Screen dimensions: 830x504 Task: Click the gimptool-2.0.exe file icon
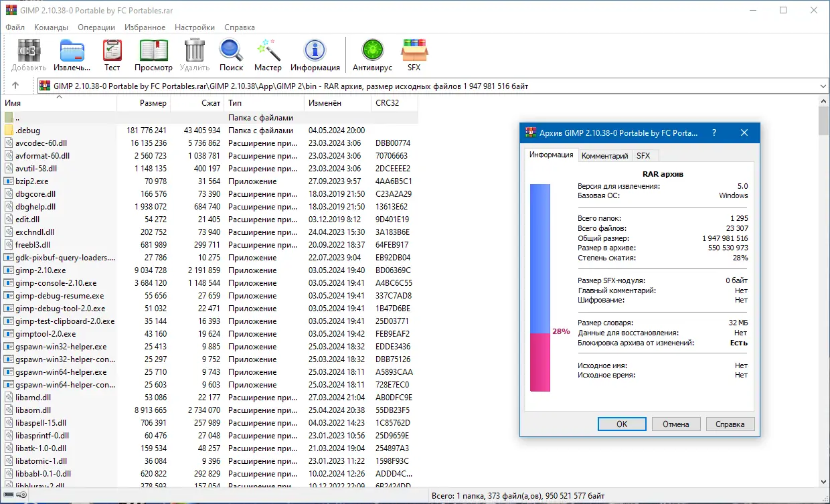pos(9,334)
